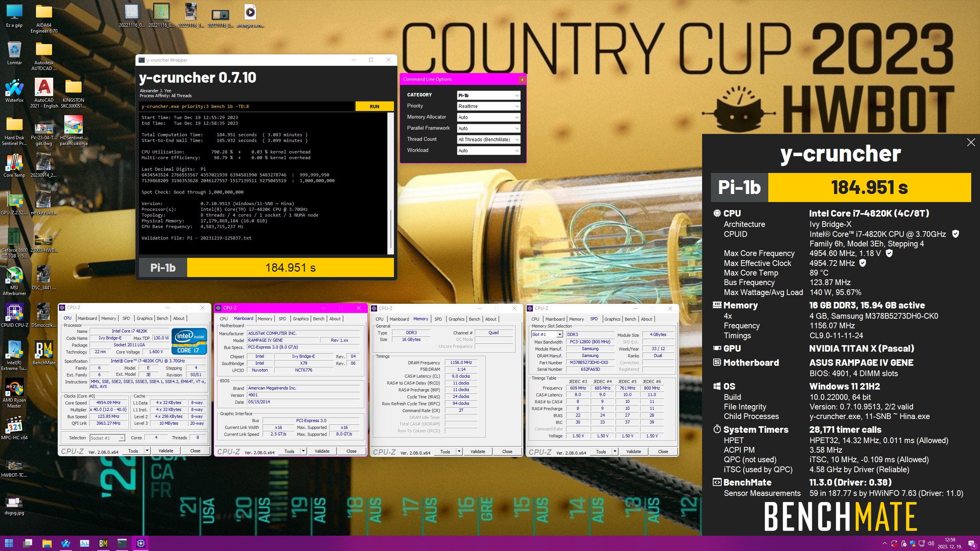Select CPU tab in Memory CPU-Z window
980x551 pixels.
point(379,319)
